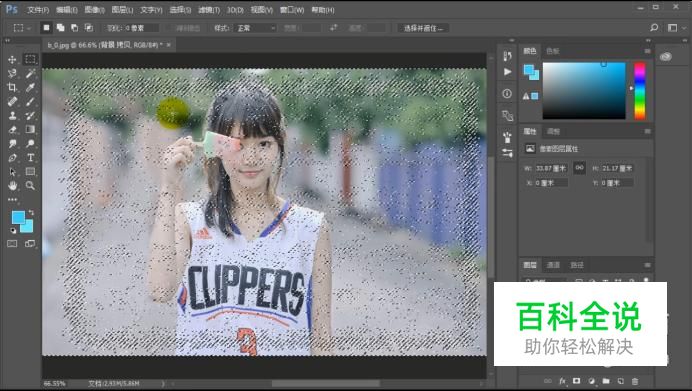Open the Color panel flyout menu
This screenshot has height=391, width=692.
point(647,51)
